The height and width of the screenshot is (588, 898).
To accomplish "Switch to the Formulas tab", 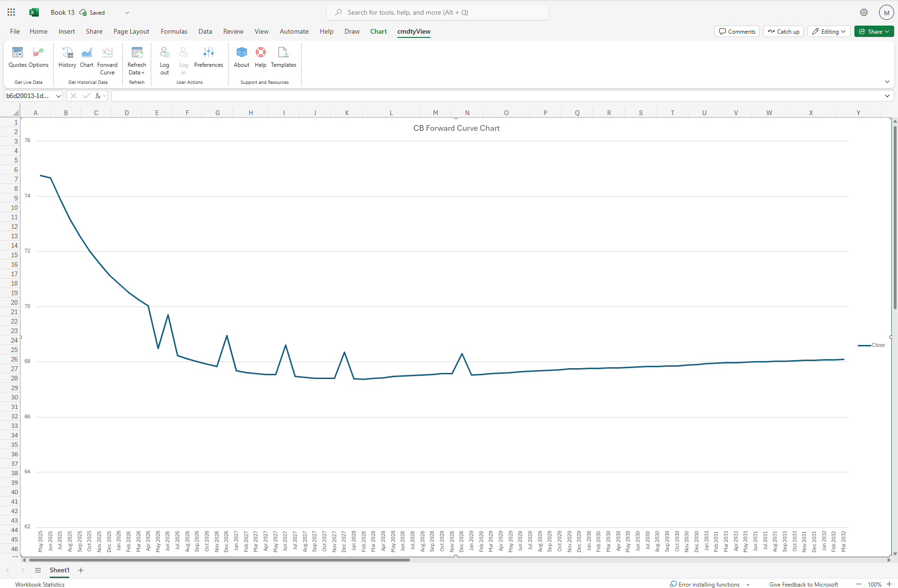I will pyautogui.click(x=174, y=31).
